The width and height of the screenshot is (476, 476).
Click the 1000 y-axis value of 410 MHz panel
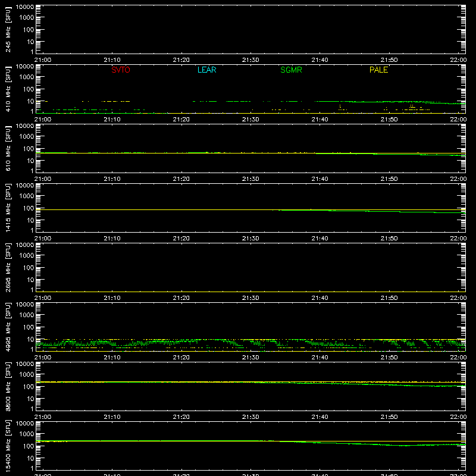coord(27,77)
